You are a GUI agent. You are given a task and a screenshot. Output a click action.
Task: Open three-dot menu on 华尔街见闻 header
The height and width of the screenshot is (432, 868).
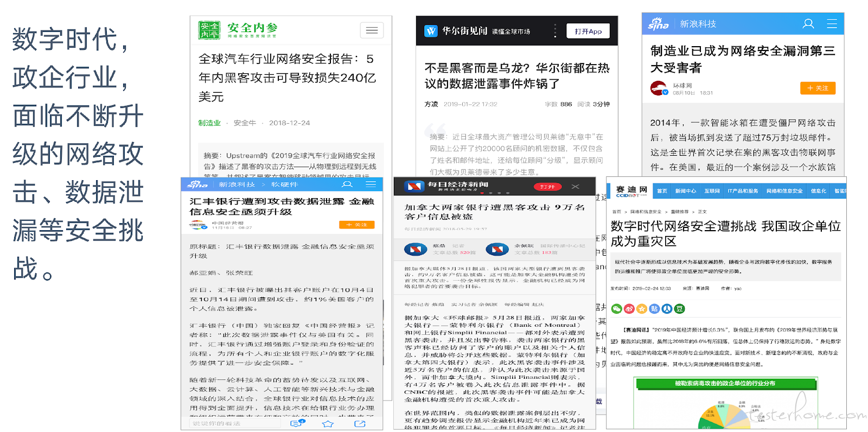555,30
